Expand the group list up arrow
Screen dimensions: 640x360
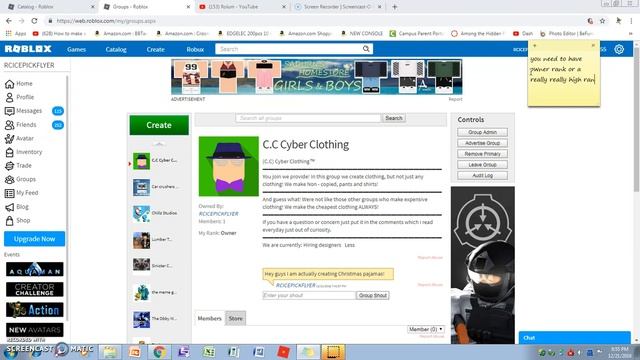click(x=159, y=144)
